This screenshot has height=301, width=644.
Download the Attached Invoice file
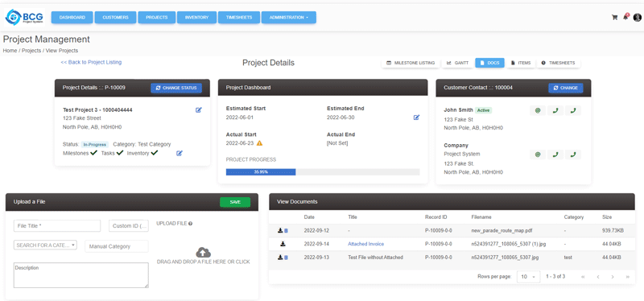pyautogui.click(x=283, y=244)
